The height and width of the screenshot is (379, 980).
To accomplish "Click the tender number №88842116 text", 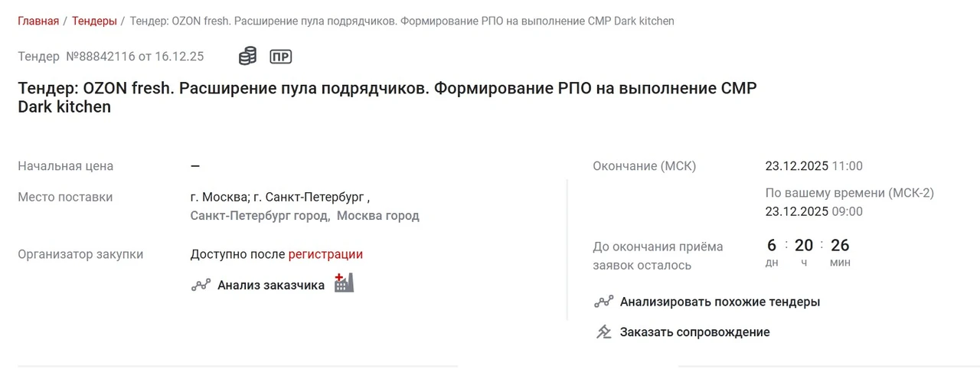I will point(100,56).
